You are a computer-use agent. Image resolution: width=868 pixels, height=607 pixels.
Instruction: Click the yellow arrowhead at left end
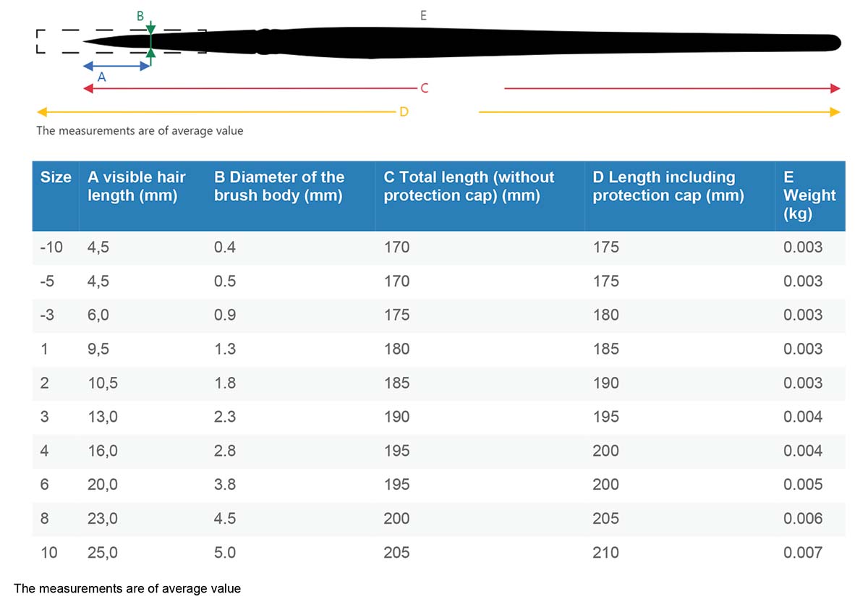42,112
